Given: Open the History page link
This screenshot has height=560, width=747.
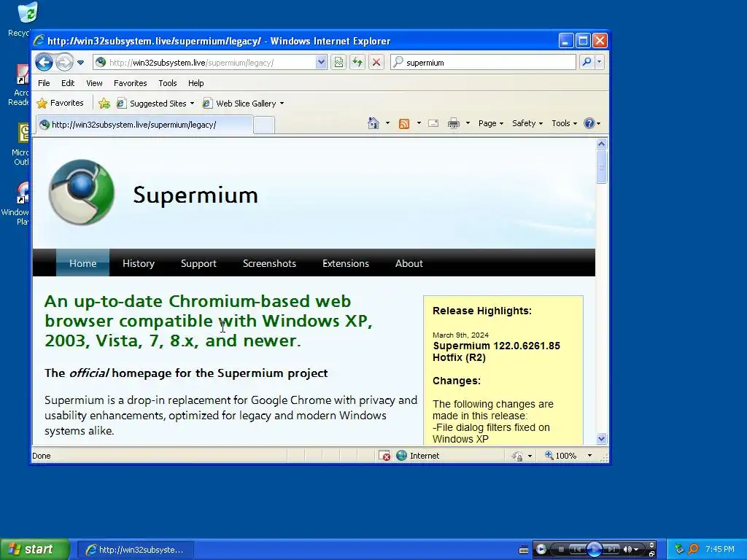Looking at the screenshot, I should coord(139,263).
